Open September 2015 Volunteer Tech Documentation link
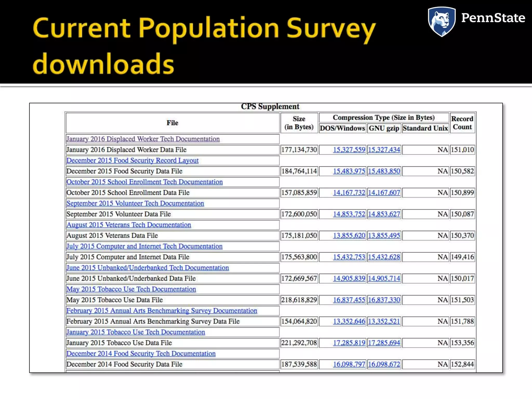The width and height of the screenshot is (532, 399). tap(135, 203)
